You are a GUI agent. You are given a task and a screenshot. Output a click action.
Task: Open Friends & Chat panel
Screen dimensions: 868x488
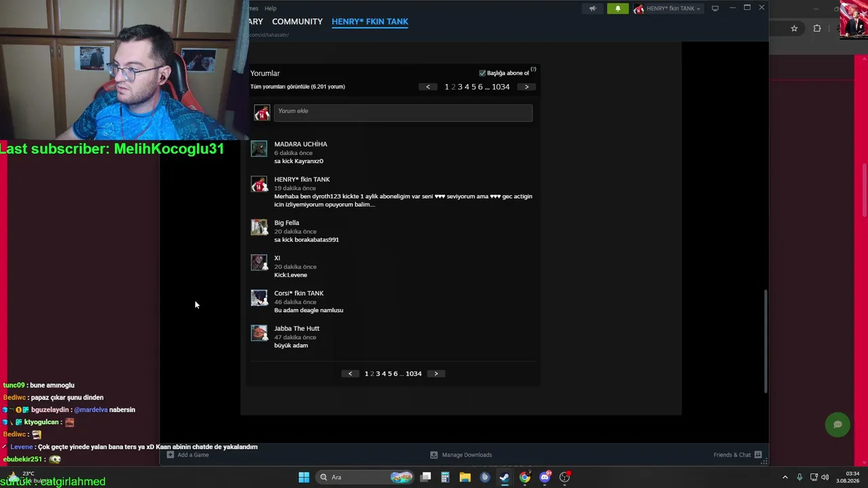738,455
